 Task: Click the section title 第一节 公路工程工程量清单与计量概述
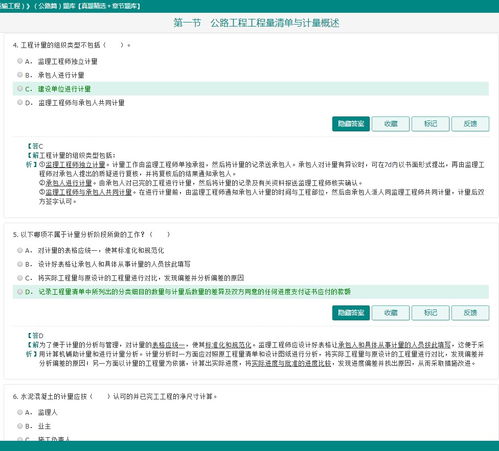click(x=256, y=23)
